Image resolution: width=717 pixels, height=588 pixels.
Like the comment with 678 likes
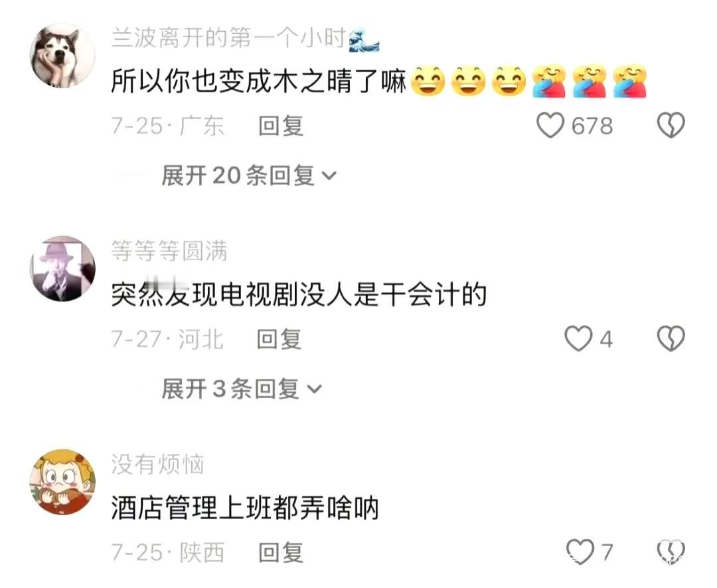(550, 125)
